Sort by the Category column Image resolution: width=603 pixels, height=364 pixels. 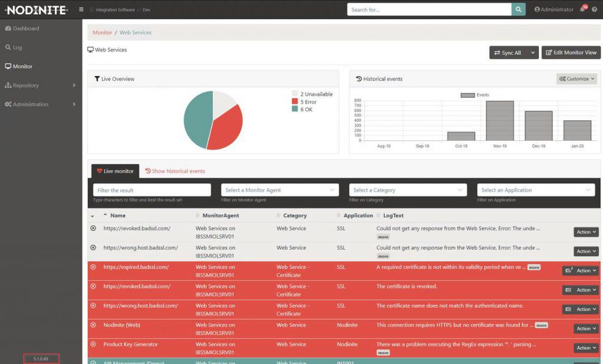coord(294,216)
